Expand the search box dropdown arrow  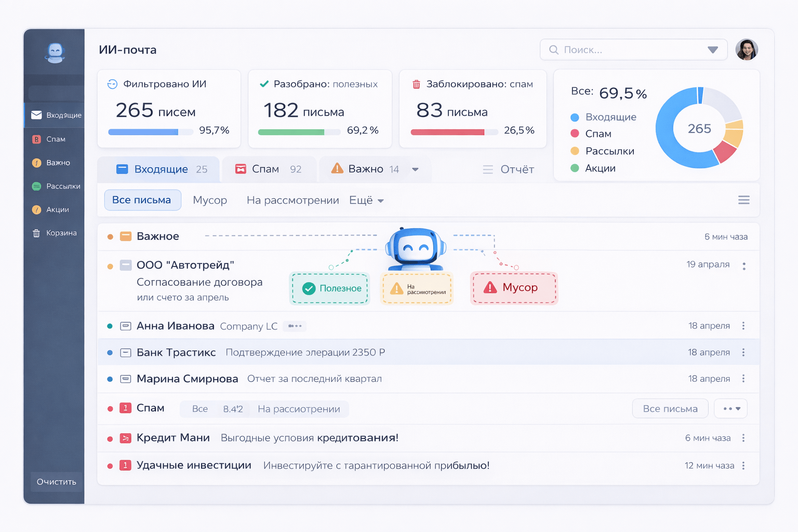[712, 50]
